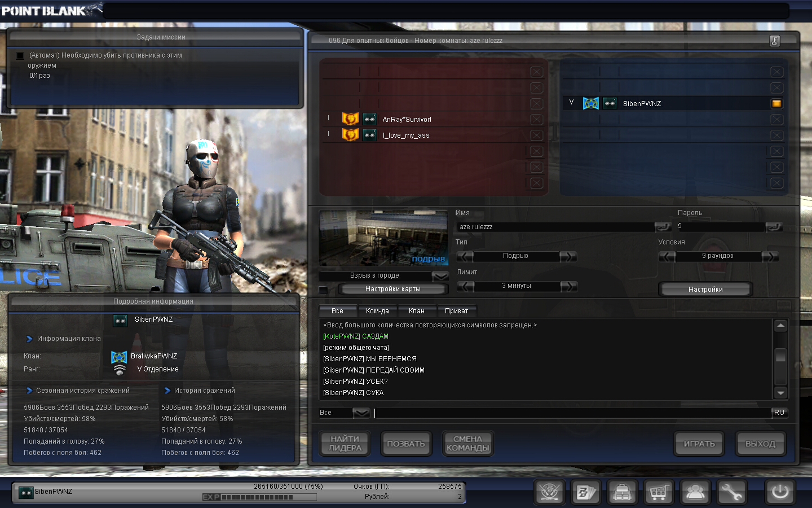
Task: Decrease time limit left of 3 минуты
Action: 465,286
